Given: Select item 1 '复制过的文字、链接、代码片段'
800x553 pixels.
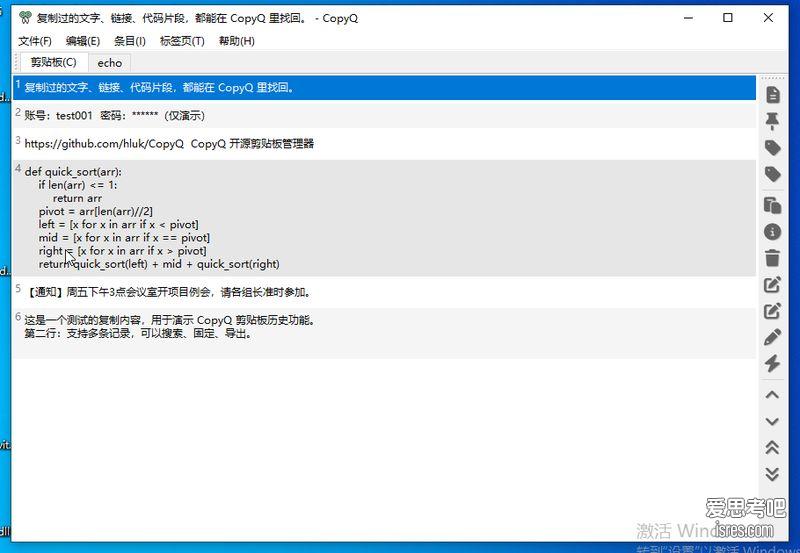Looking at the screenshot, I should 384,88.
